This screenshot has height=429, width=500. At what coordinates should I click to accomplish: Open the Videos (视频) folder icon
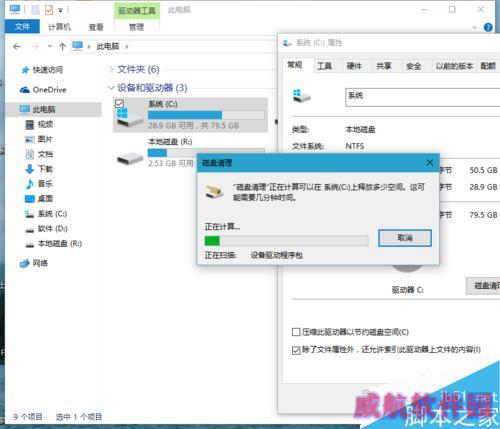pos(30,125)
